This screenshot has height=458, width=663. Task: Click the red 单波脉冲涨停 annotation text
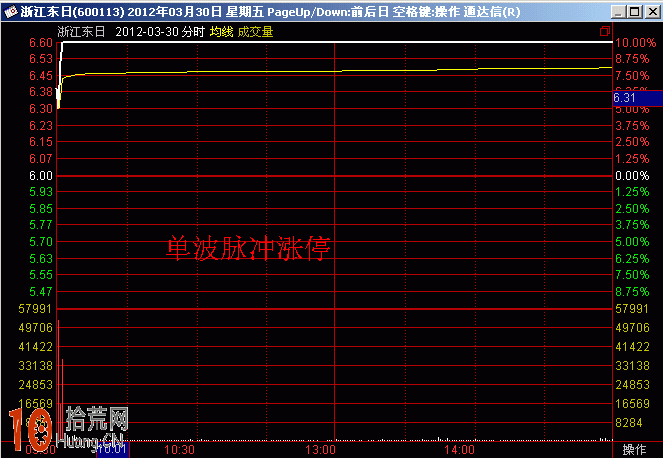(248, 248)
